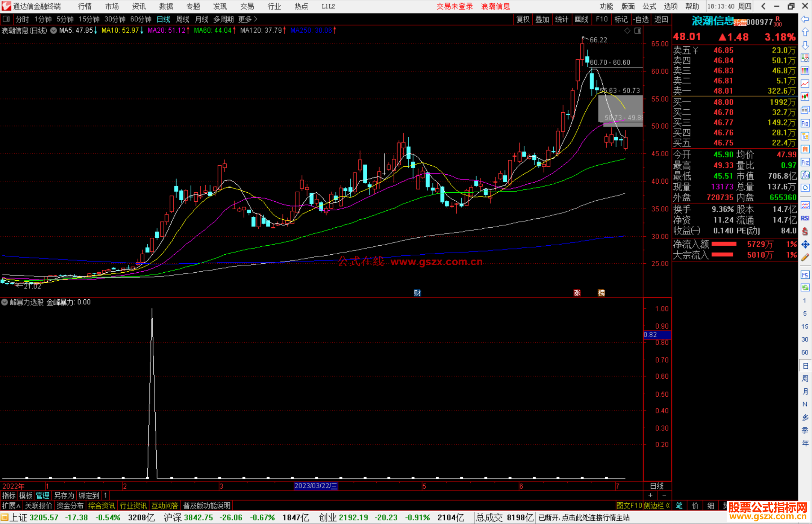Toggle the 峰暴力选股 indicator round button

(5, 302)
